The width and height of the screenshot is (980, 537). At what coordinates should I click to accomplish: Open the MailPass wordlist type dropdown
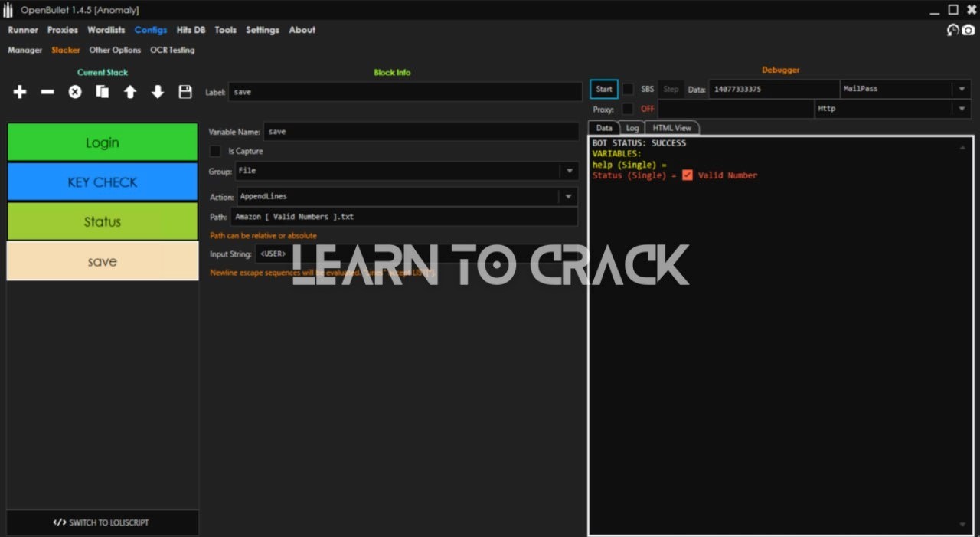pyautogui.click(x=962, y=89)
